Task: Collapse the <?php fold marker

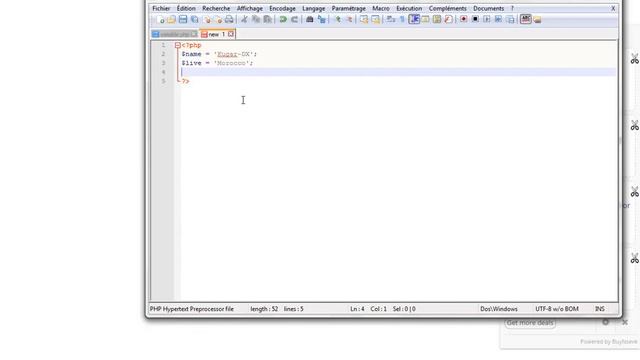Action: 178,45
